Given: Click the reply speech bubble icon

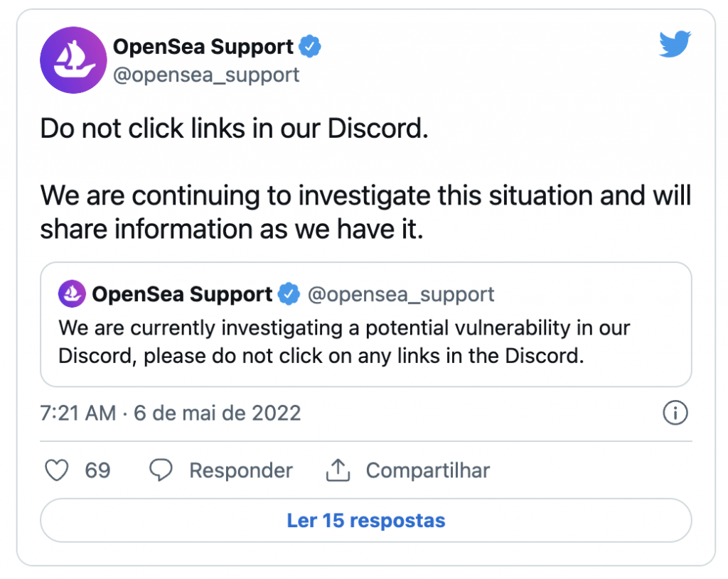Looking at the screenshot, I should (161, 470).
